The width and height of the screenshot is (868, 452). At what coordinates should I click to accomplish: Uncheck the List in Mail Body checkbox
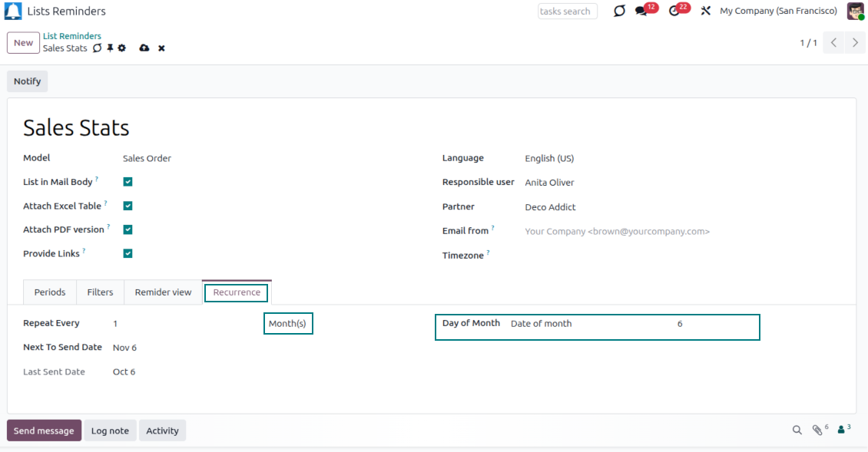[128, 182]
